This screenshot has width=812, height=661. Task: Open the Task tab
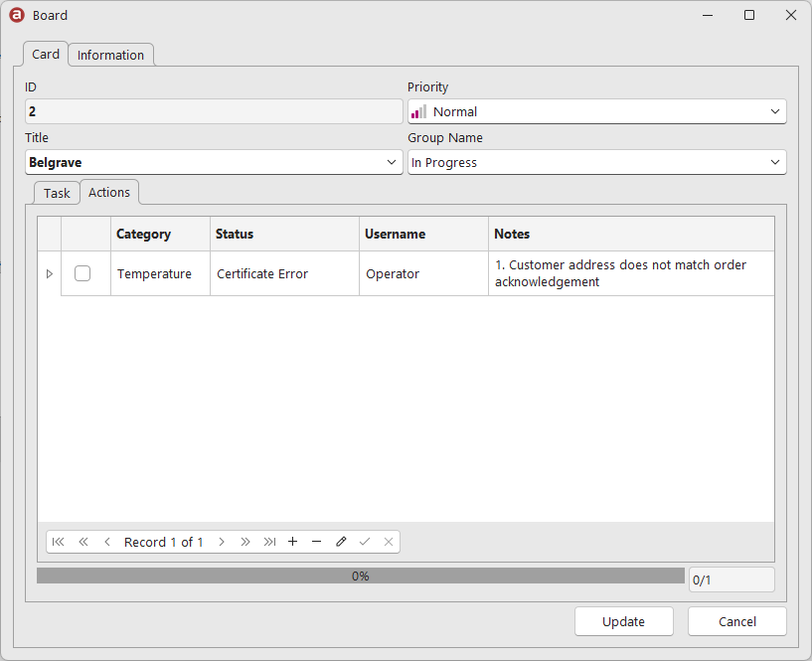(x=57, y=193)
